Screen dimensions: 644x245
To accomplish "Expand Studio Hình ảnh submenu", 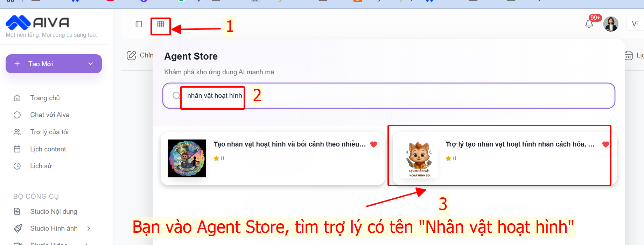I will tap(89, 229).
